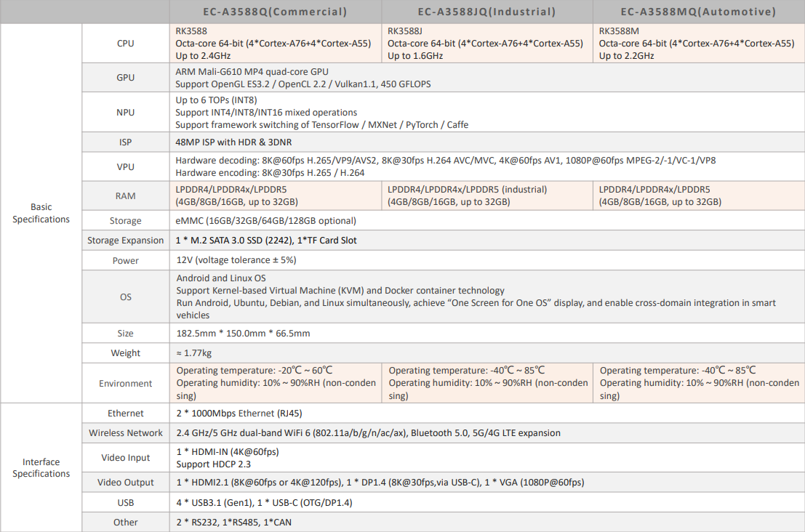The image size is (805, 532).
Task: Click the VPU row label
Action: pos(125,166)
